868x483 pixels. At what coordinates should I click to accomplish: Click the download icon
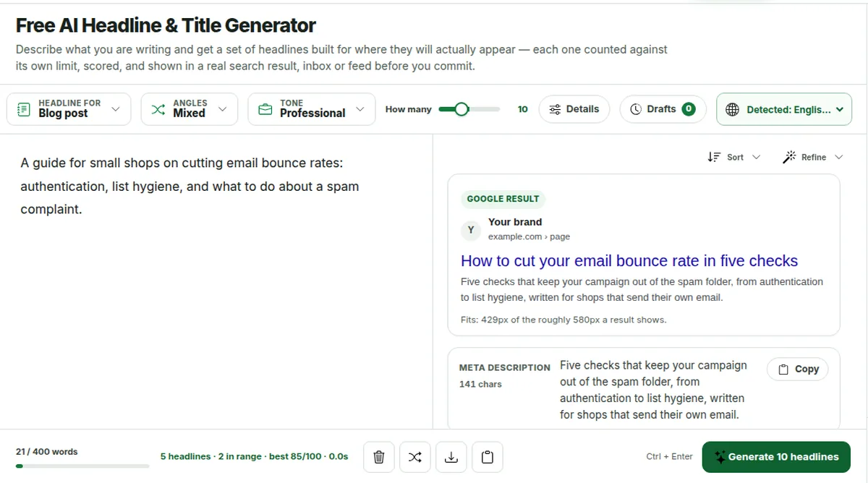(x=451, y=457)
